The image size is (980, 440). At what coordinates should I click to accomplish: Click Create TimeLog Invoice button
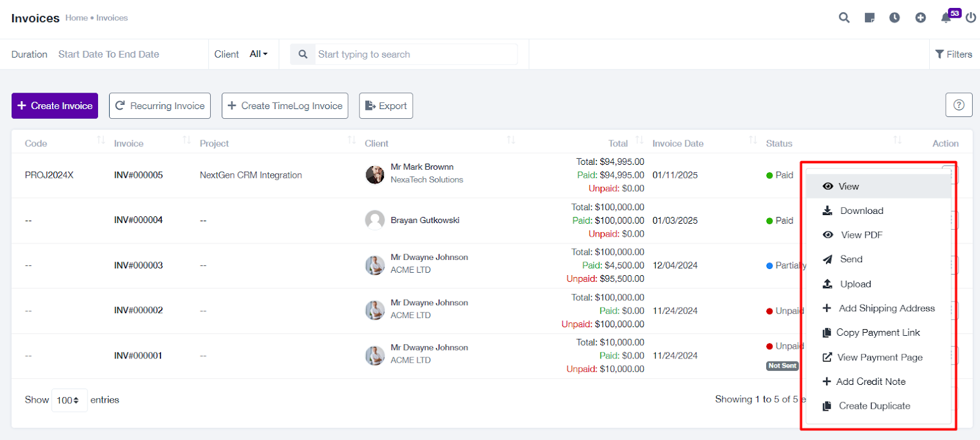[285, 105]
